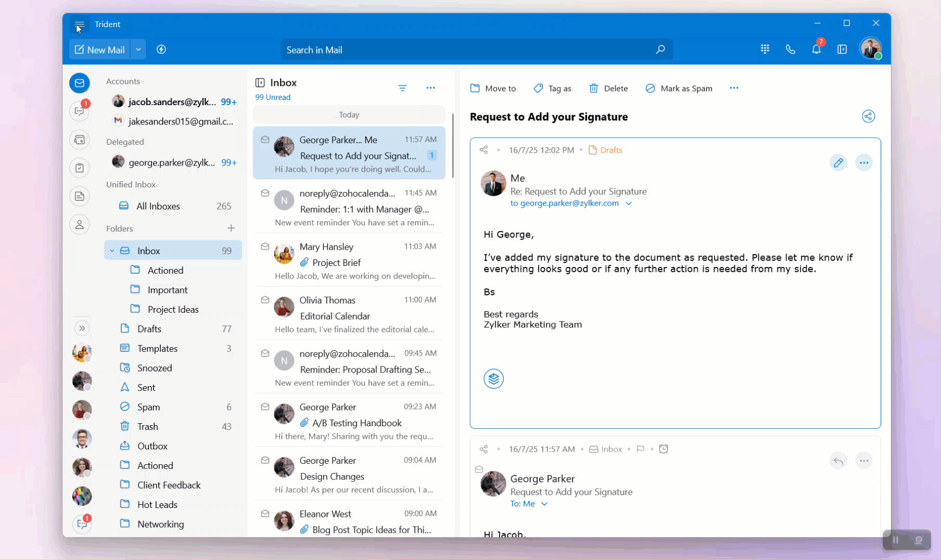
Task: Open the Contacts module in sidebar
Action: click(80, 224)
